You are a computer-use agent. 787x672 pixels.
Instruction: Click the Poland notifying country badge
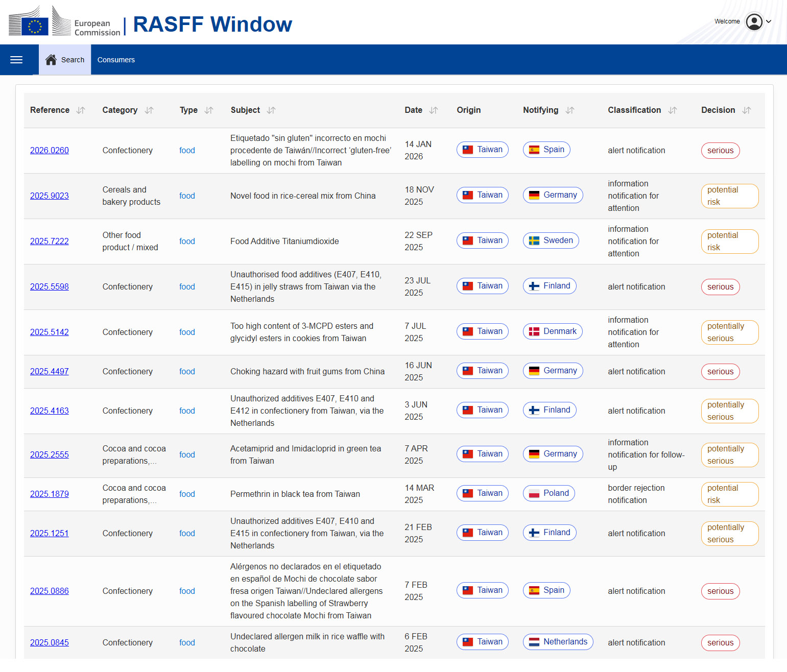tap(548, 493)
